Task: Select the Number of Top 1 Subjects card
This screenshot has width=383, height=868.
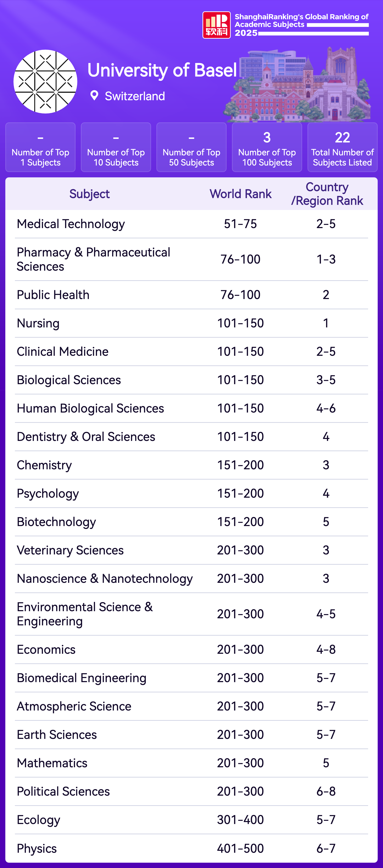Action: (x=40, y=147)
